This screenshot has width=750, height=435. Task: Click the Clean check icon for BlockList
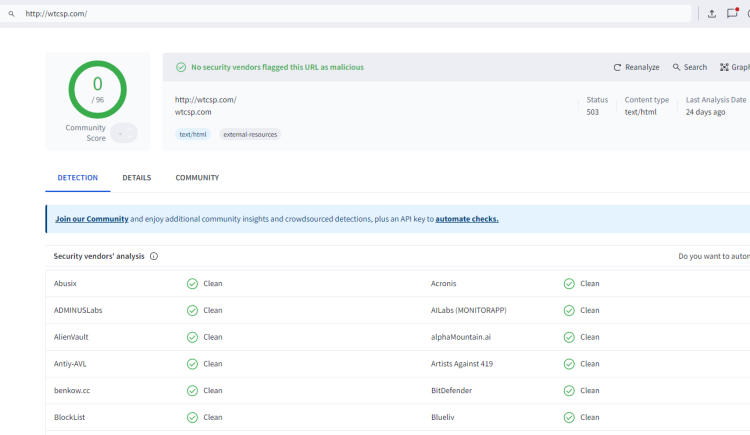pyautogui.click(x=192, y=418)
